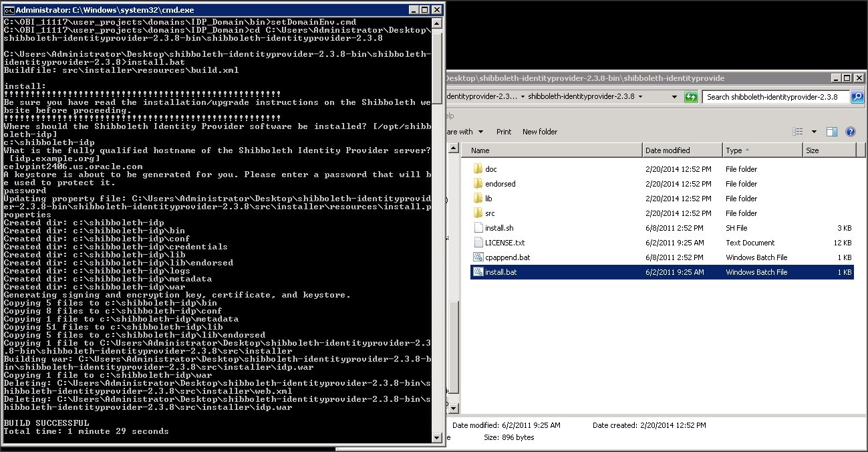868x452 pixels.
Task: Select the lib folder icon
Action: (x=478, y=199)
